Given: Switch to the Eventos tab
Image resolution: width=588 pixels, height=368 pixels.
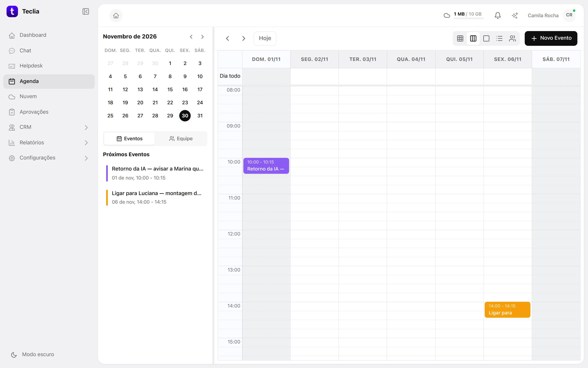Looking at the screenshot, I should pyautogui.click(x=129, y=139).
